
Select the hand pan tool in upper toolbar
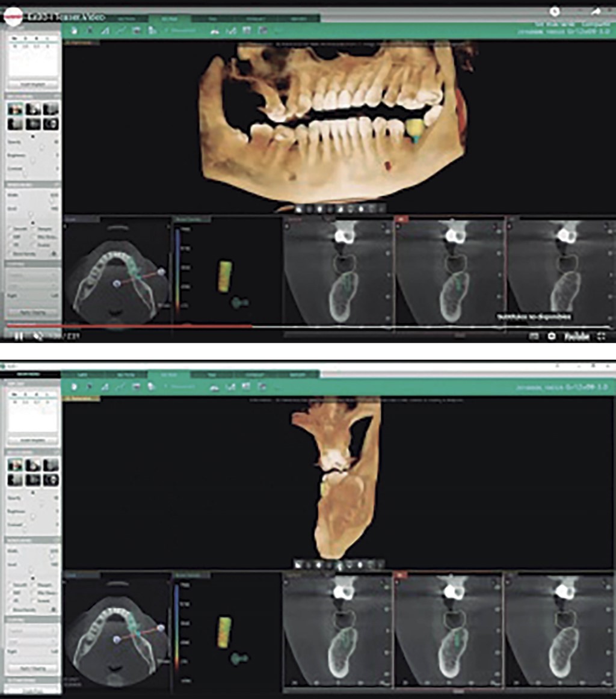click(x=74, y=31)
